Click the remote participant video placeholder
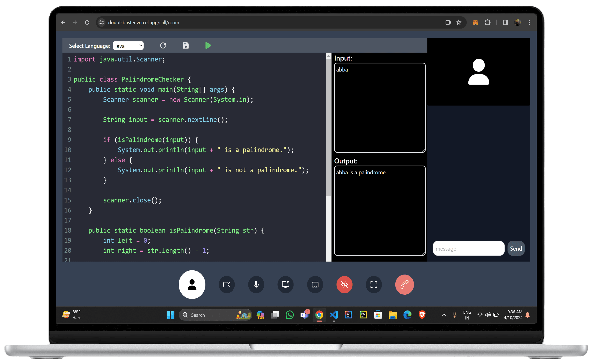The height and width of the screenshot is (364, 594). click(478, 72)
